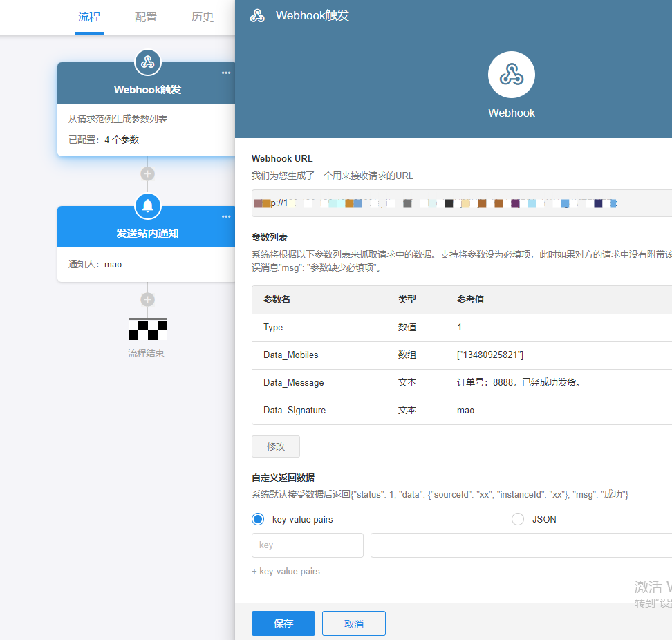Screen dimensions: 672x640
Task: Add a node below the Webhook trigger
Action: click(147, 173)
